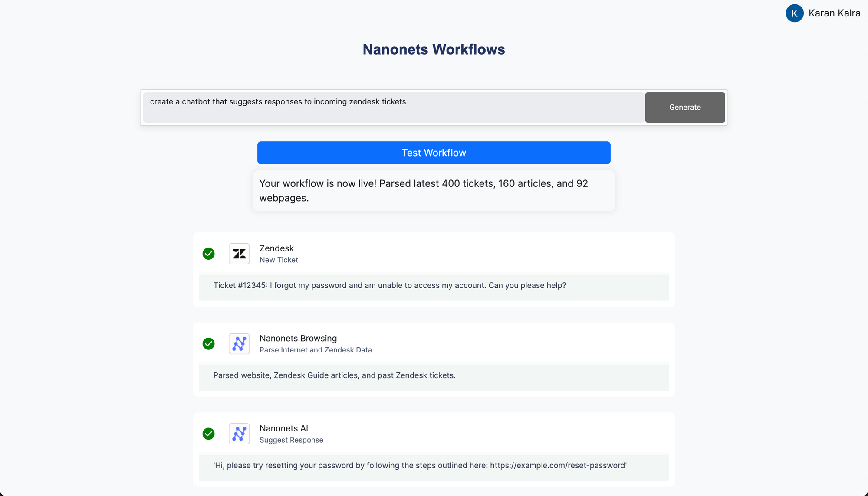This screenshot has height=496, width=868.
Task: Click into the workflow prompt text field
Action: 393,107
